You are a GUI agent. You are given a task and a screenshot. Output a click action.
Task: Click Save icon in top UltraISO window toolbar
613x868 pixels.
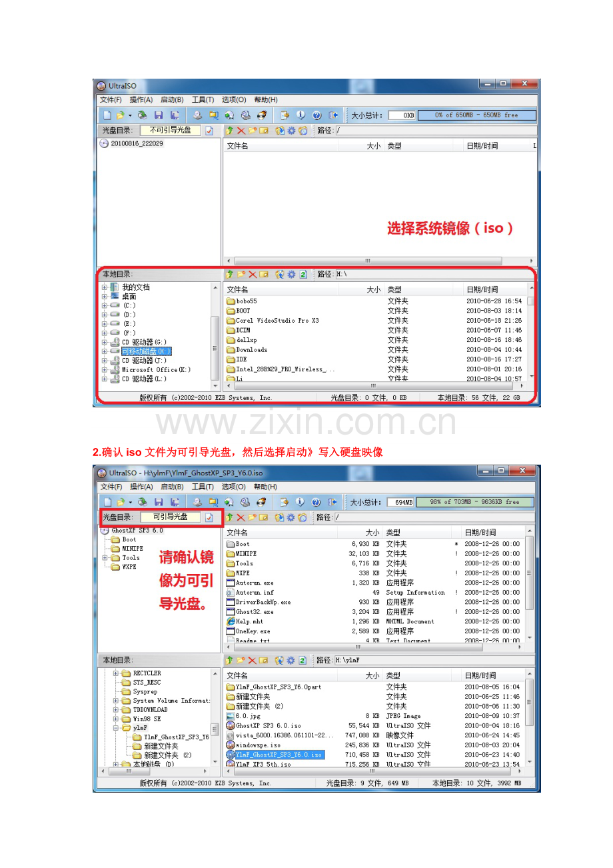click(x=159, y=115)
